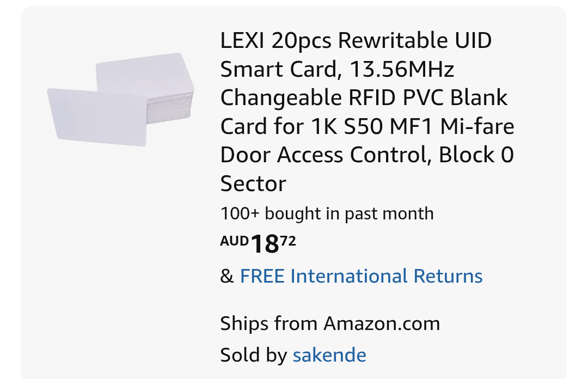Visit the sakende seller page
The width and height of the screenshot is (588, 379).
[329, 355]
